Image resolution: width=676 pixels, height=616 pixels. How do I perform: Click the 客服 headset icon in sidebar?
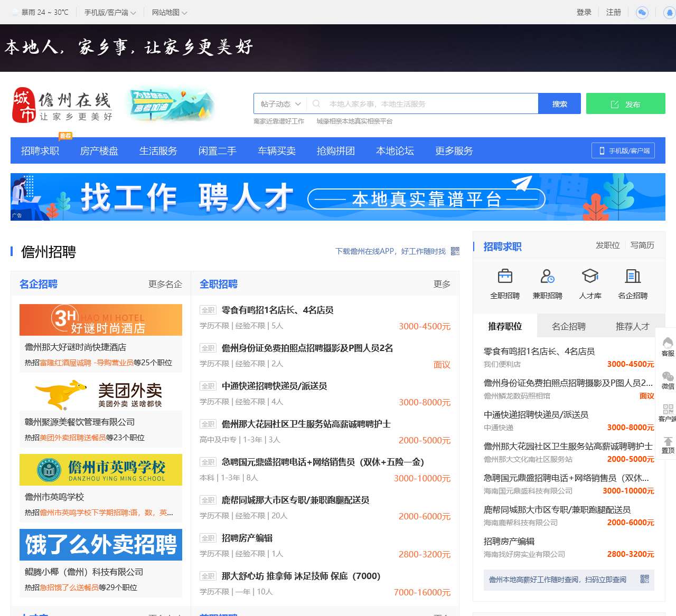[x=668, y=343]
